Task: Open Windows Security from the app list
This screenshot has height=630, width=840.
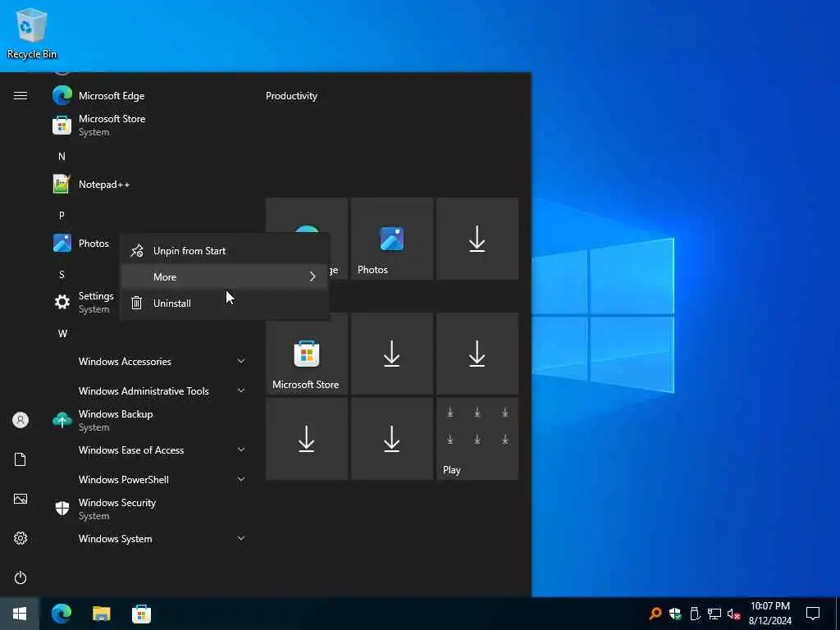Action: click(x=150, y=509)
